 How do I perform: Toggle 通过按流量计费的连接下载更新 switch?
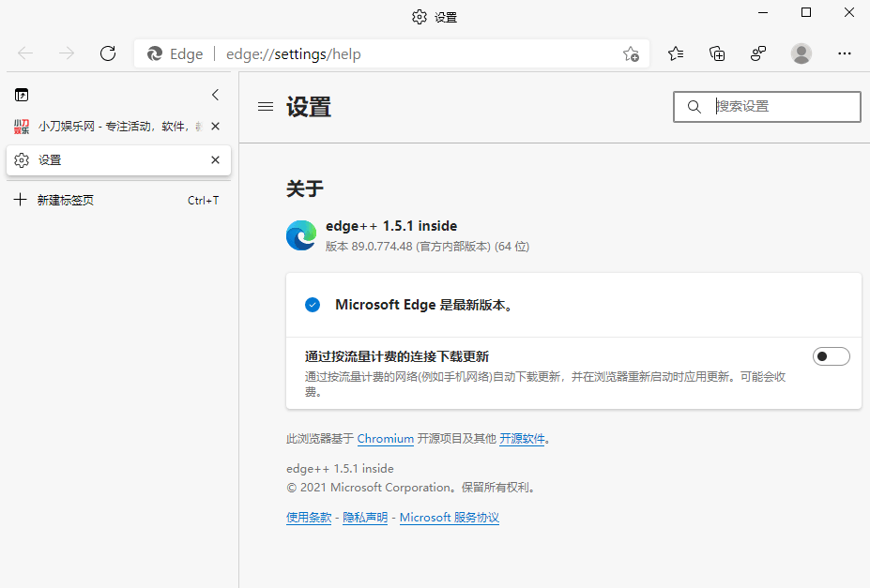tap(832, 356)
